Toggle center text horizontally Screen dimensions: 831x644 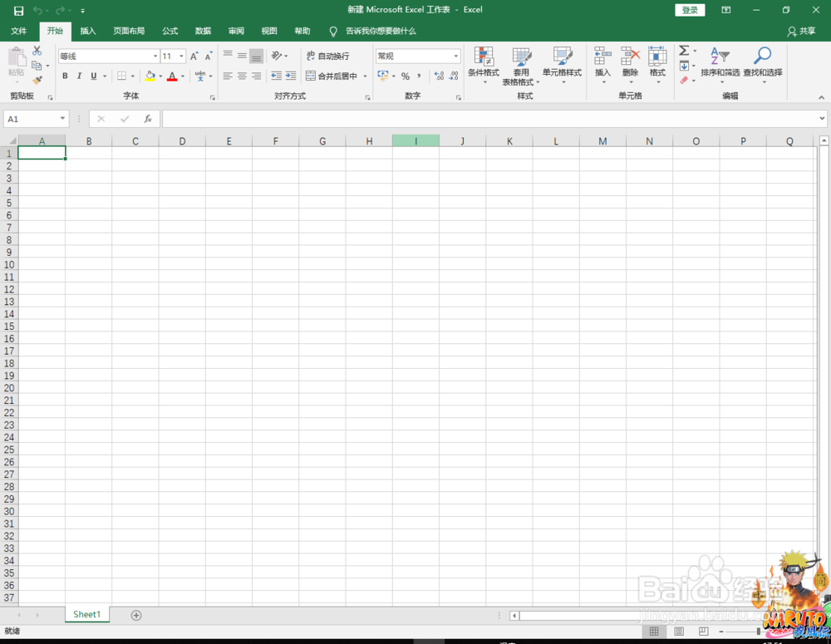[x=242, y=76]
